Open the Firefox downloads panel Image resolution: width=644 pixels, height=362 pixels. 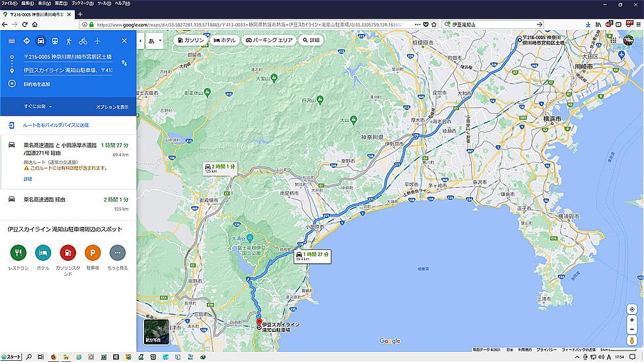pos(588,25)
